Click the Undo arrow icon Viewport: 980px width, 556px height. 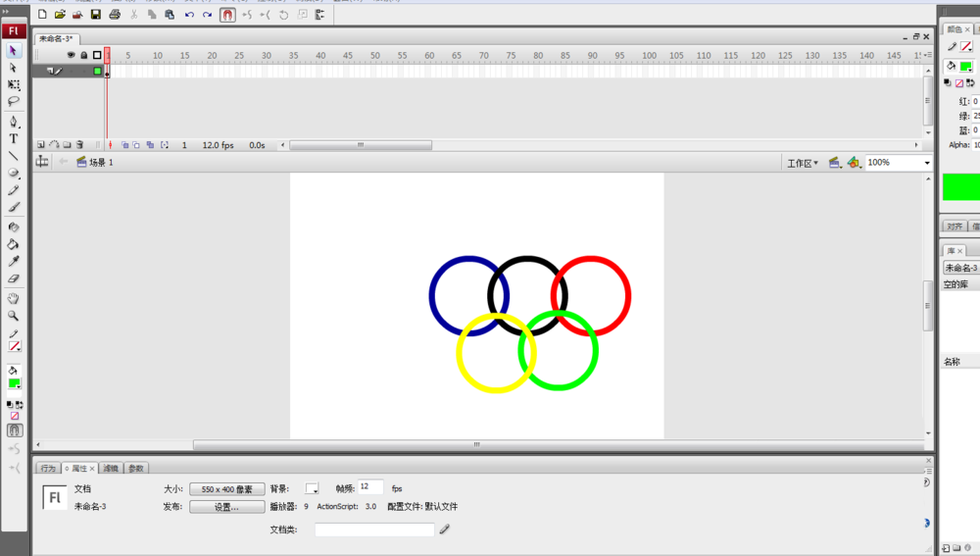pyautogui.click(x=189, y=15)
